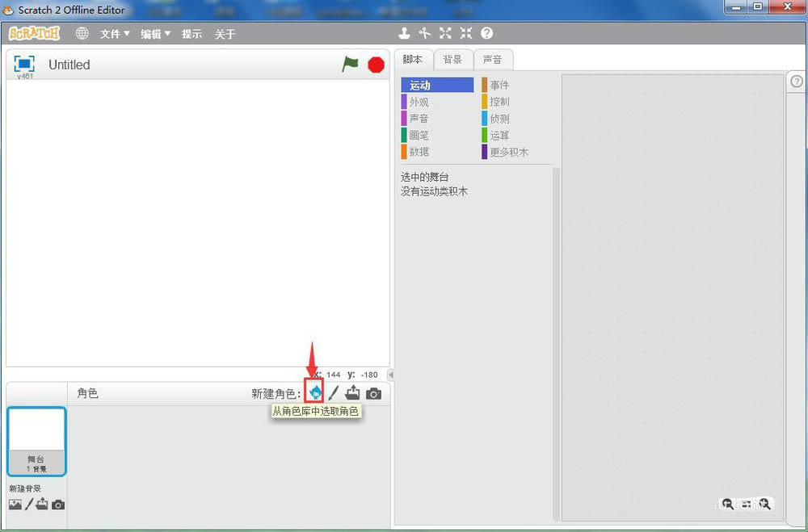Select the duplicate (stamp) tool
808x532 pixels.
coord(404,33)
